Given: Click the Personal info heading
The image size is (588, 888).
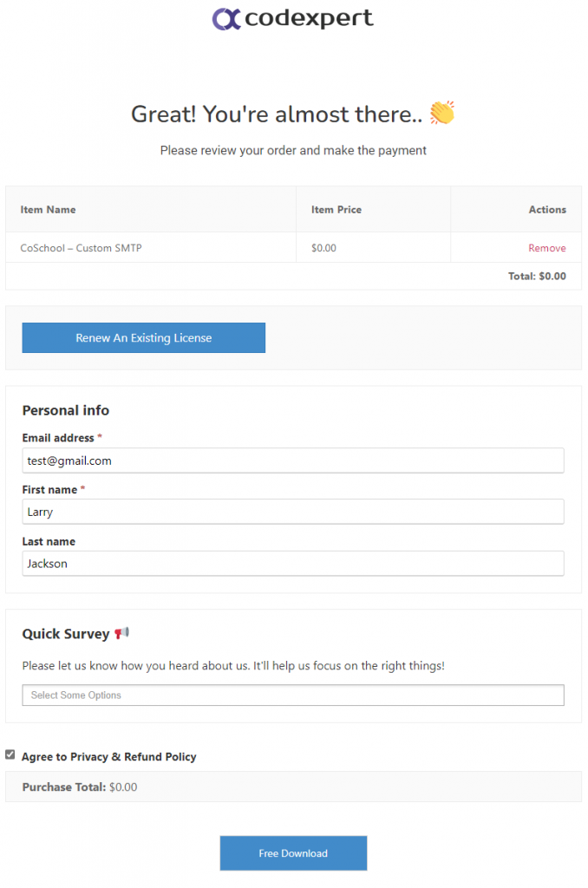Looking at the screenshot, I should (66, 410).
